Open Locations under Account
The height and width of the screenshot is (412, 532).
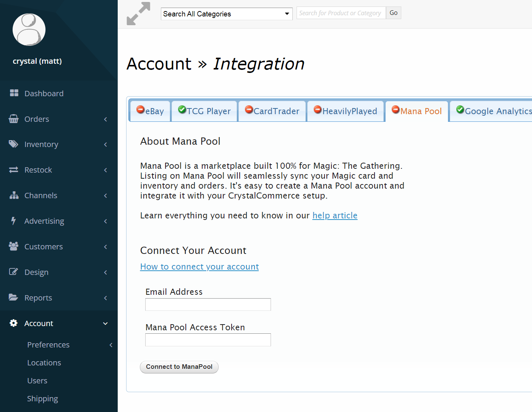click(x=44, y=363)
